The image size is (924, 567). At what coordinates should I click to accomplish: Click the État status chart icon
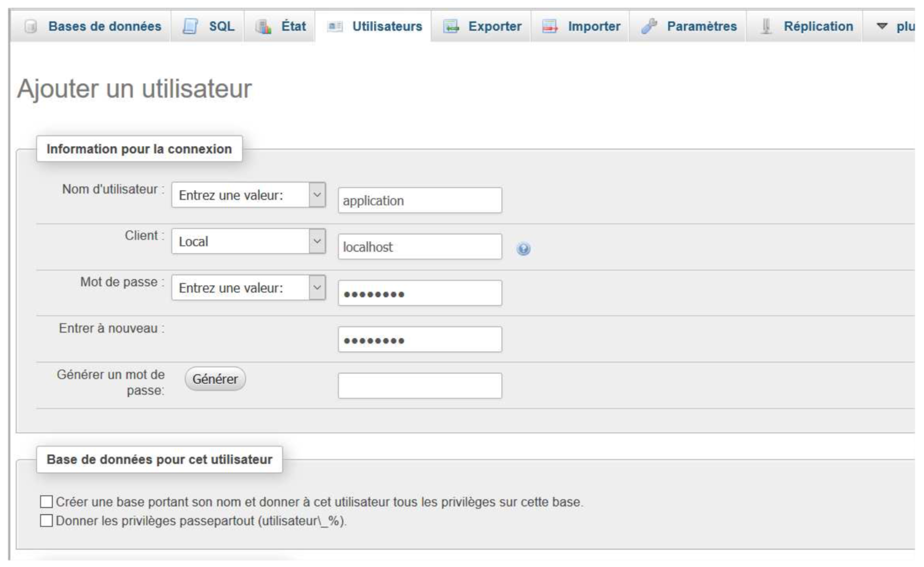pyautogui.click(x=263, y=26)
